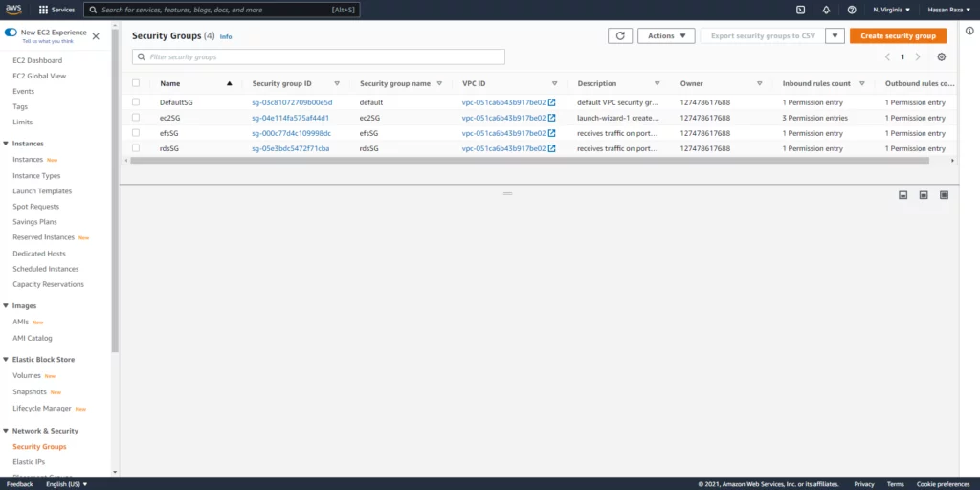This screenshot has height=490, width=980.
Task: Open Launch Templates
Action: coord(42,191)
